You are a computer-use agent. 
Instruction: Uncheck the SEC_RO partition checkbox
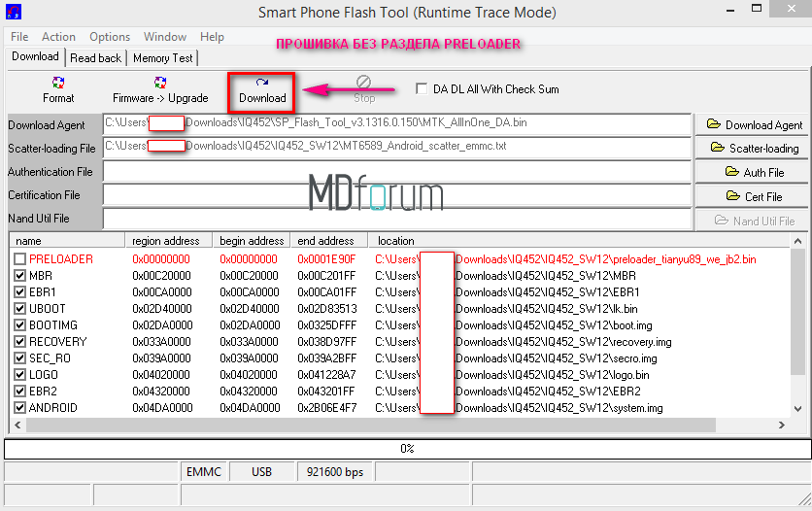[19, 358]
